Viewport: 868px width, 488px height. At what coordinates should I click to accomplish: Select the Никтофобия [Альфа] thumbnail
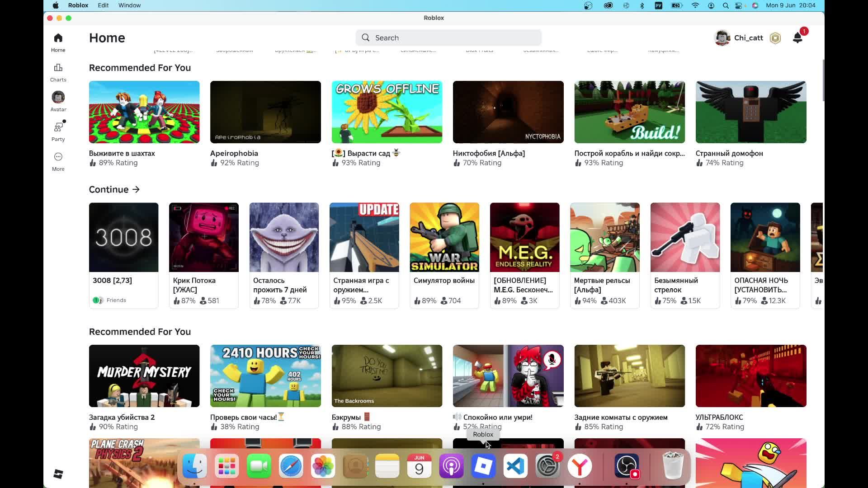pyautogui.click(x=508, y=112)
